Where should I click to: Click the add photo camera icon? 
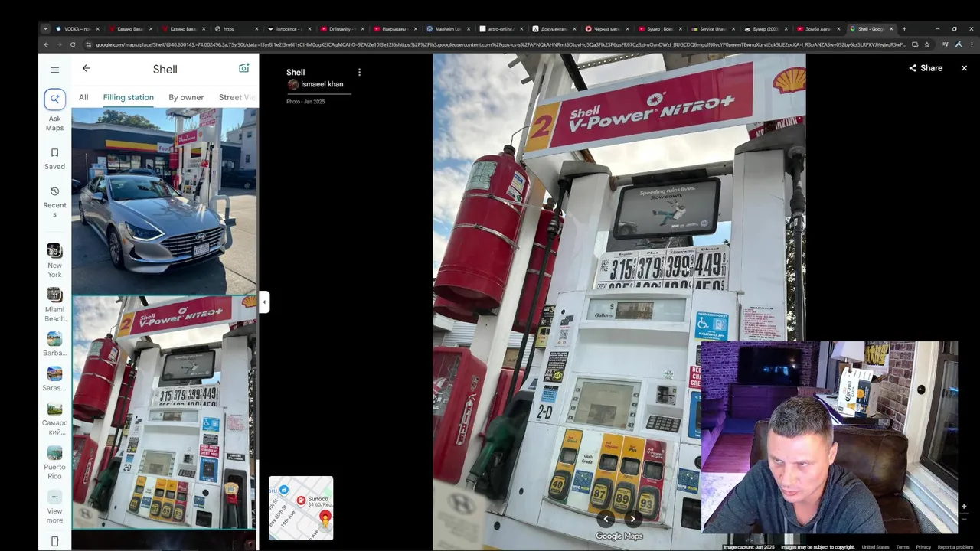243,68
